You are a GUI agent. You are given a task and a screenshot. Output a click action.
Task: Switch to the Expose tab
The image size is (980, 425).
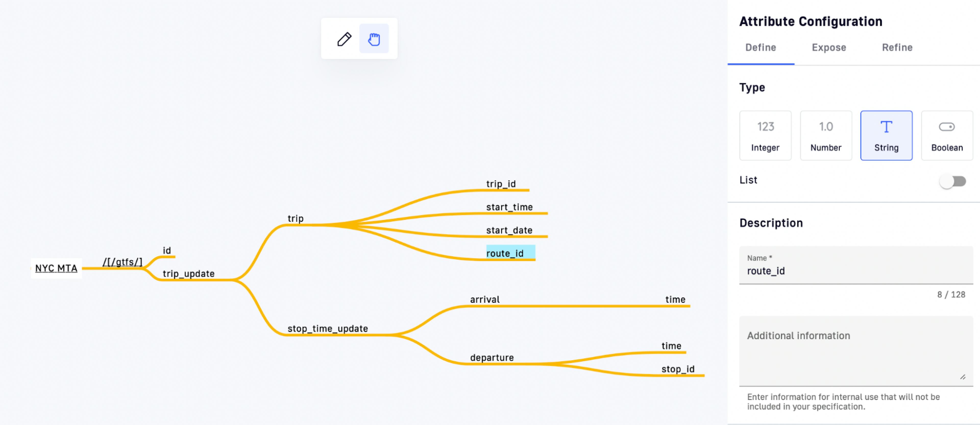(x=829, y=48)
